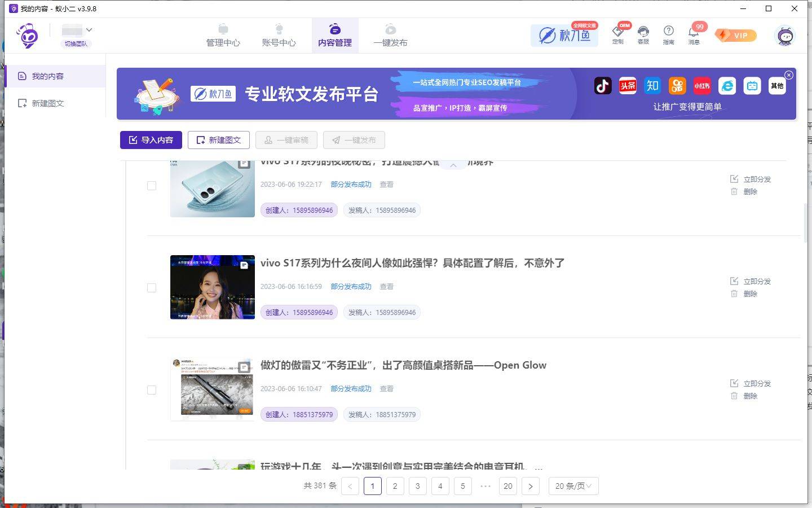Open the user avatar in header

[785, 36]
